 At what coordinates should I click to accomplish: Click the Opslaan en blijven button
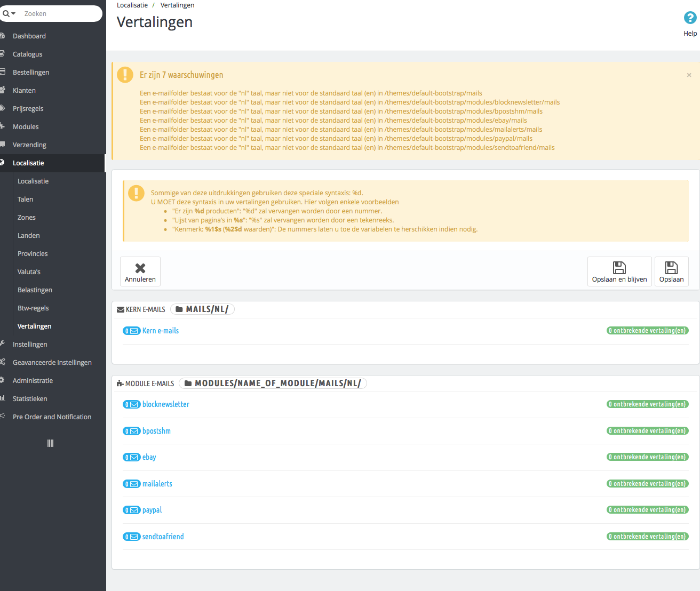(x=619, y=271)
